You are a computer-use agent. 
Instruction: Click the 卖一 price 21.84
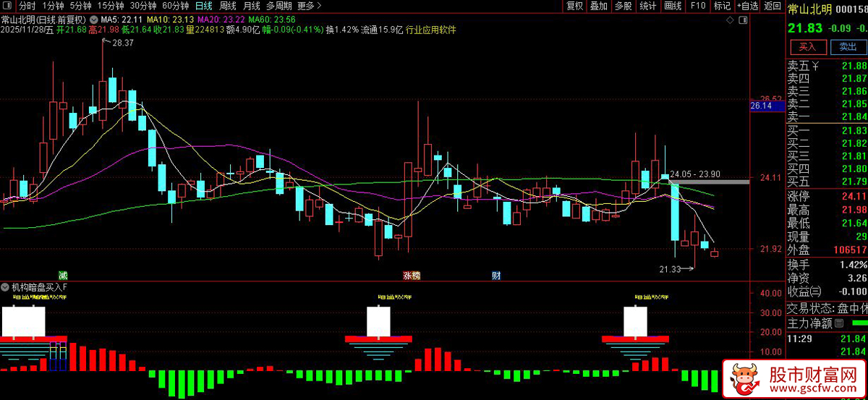pos(854,116)
